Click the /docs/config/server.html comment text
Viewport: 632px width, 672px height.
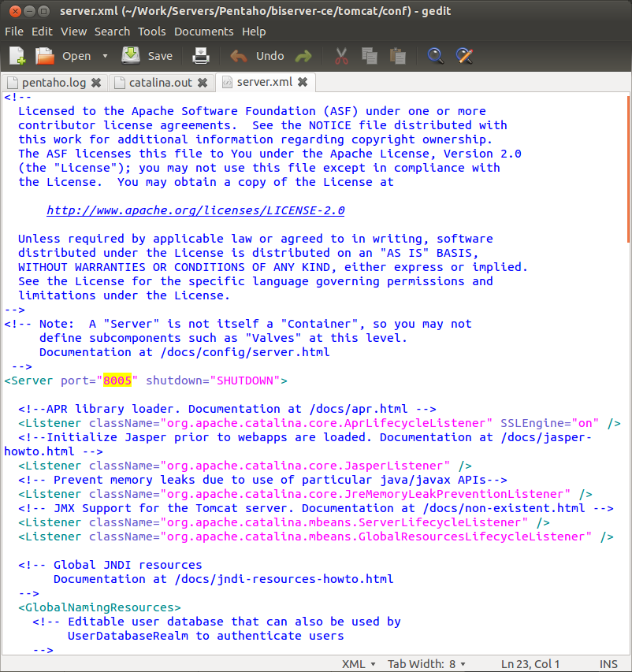tap(245, 352)
